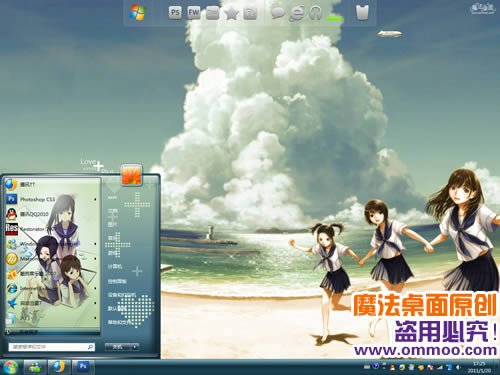Screen dimensions: 500x375
Task: Open the QQ penguin tray icon
Action: pos(393,367)
